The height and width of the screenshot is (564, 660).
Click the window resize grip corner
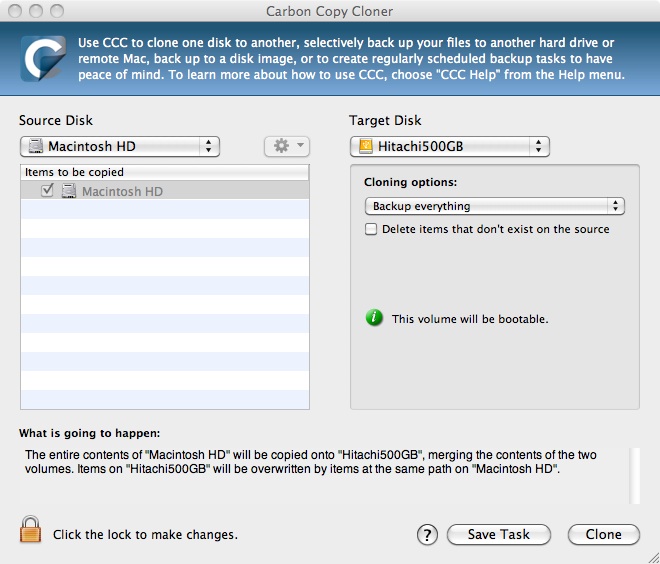point(653,557)
